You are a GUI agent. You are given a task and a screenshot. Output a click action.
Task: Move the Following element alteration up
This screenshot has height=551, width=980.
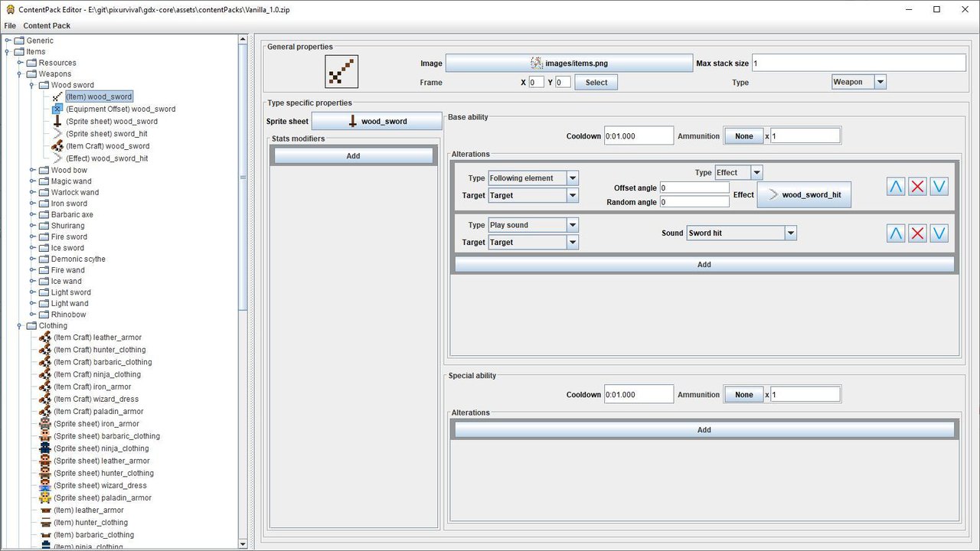pos(896,186)
